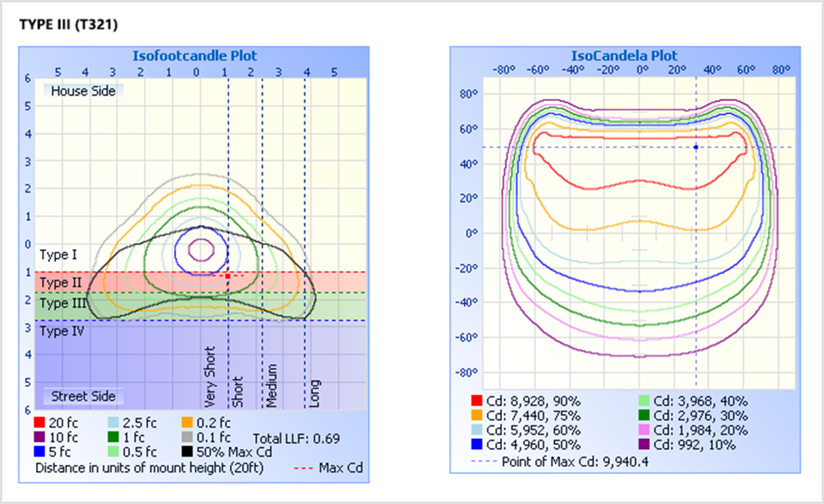
Task: Select the red Cd: 8,928, 90% swatch
Action: click(x=478, y=401)
